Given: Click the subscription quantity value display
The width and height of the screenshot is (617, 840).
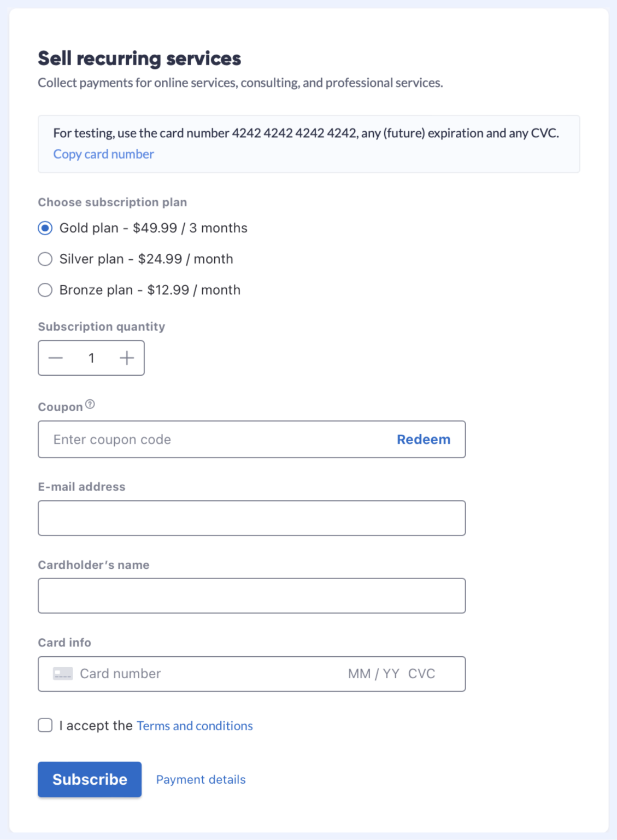Looking at the screenshot, I should [91, 358].
